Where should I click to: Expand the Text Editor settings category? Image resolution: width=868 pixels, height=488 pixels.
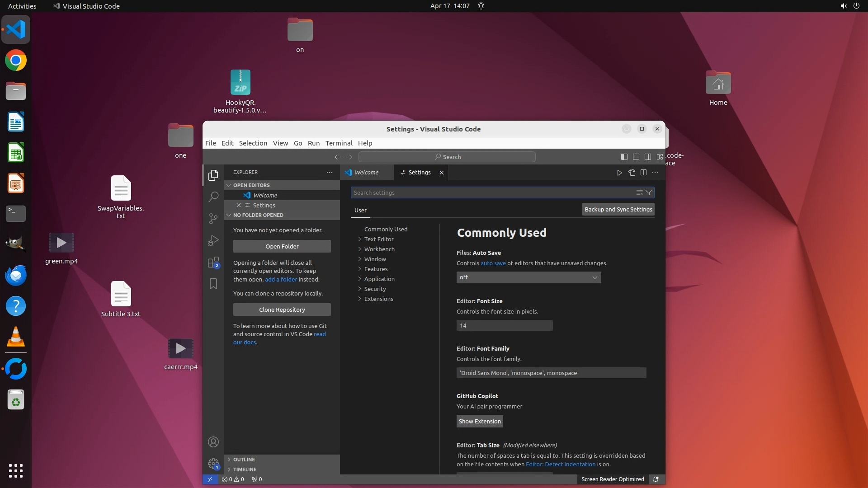[379, 239]
